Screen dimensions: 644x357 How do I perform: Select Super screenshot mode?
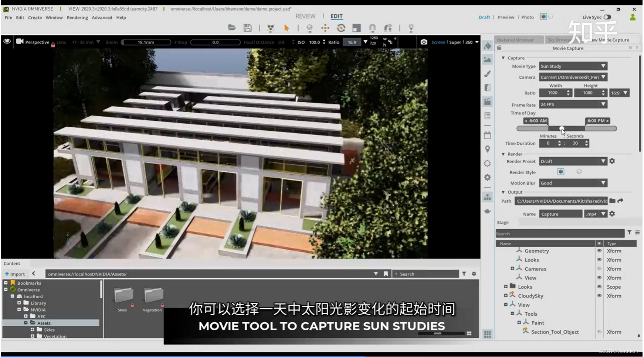(x=455, y=42)
